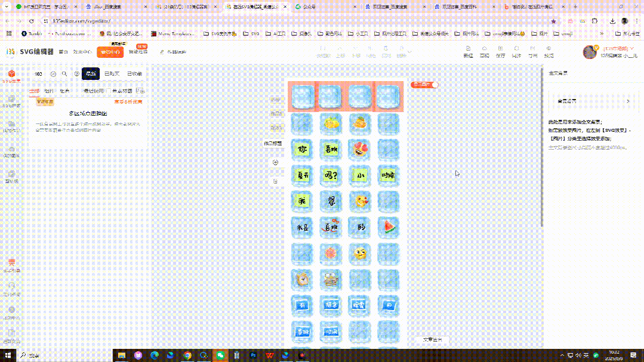The height and width of the screenshot is (362, 644).
Task: Open the cloud image icon in sidebar
Action: point(11,151)
